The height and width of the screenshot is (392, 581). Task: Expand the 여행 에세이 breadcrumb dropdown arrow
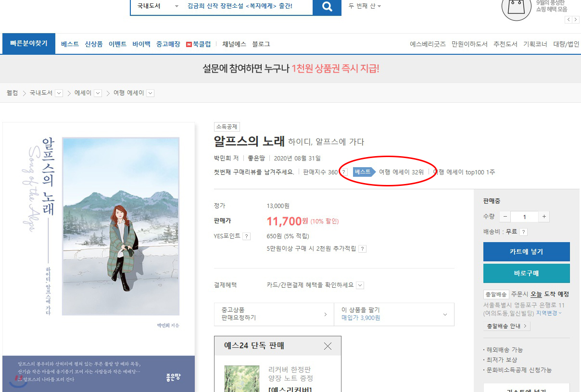(150, 93)
